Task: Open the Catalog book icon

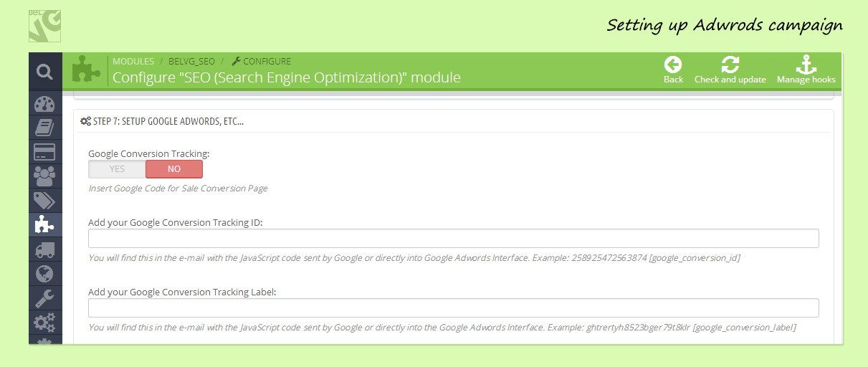Action: 44,128
